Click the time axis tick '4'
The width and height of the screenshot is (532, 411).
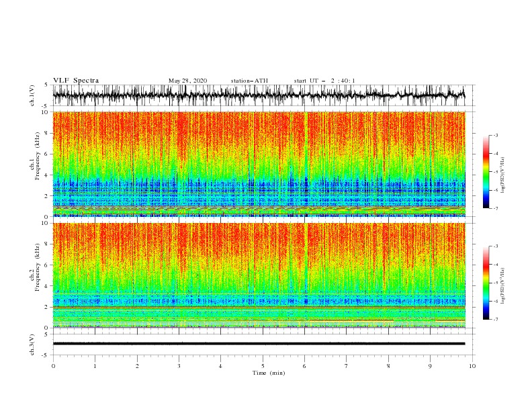(220, 366)
